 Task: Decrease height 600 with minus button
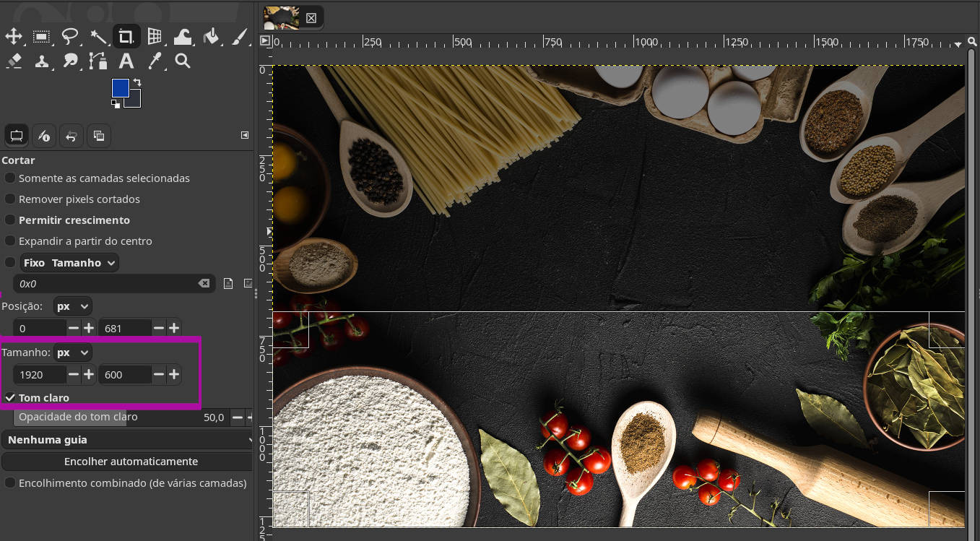tap(160, 374)
